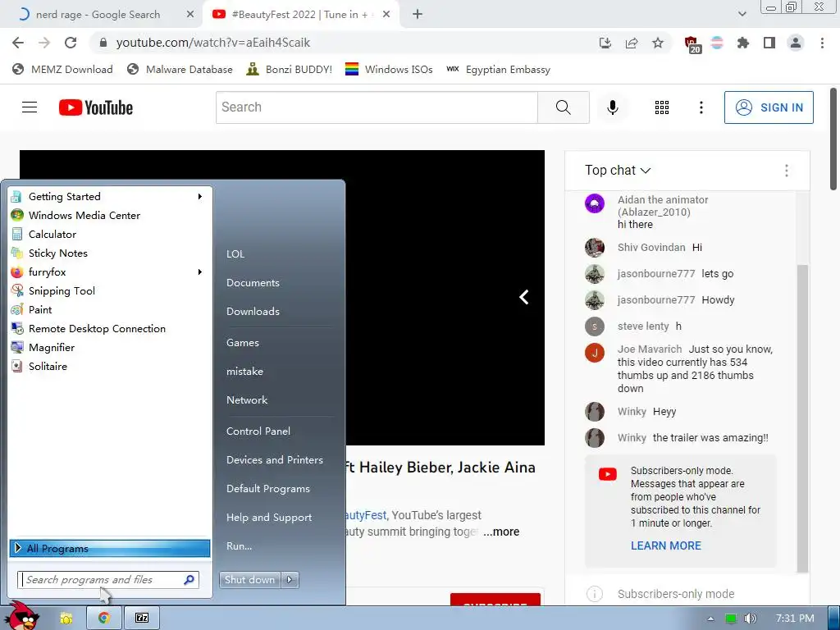Open YouTube settings three-dot menu
840x630 pixels.
coord(701,107)
